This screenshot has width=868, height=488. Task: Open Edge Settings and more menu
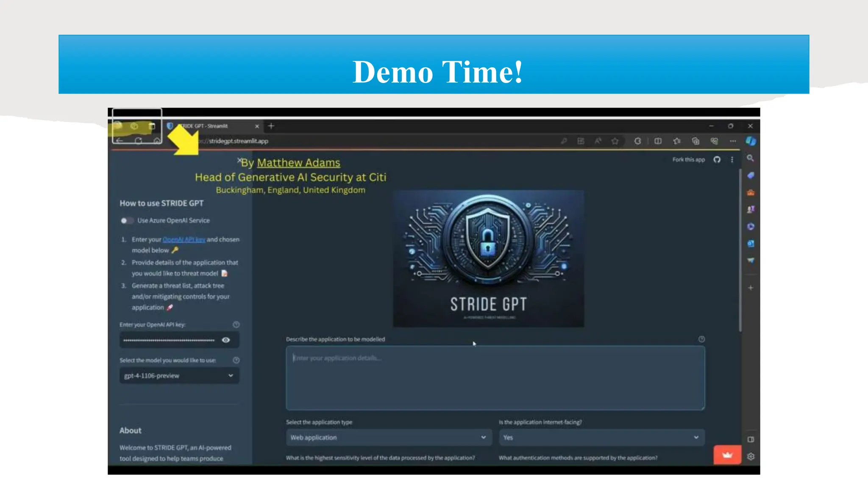733,141
